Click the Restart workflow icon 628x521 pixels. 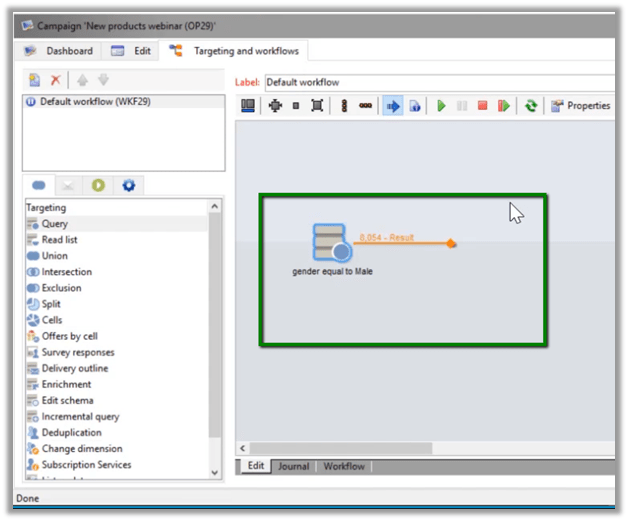tap(504, 106)
